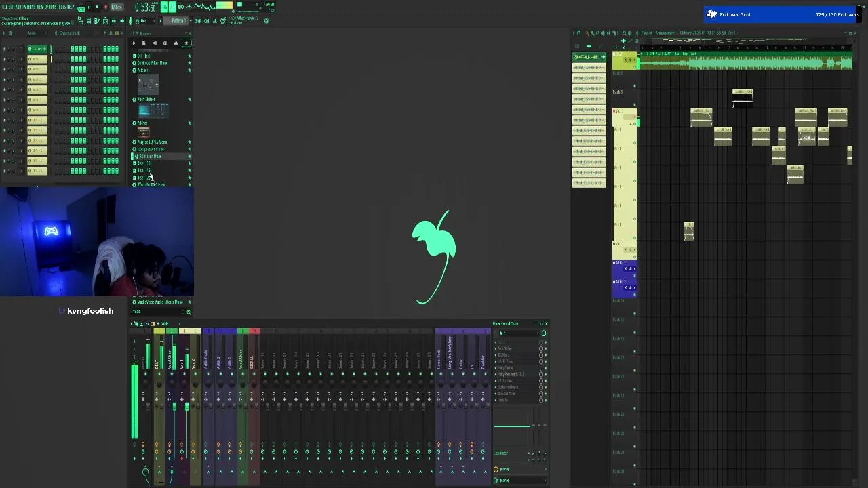Click the microphone recording icon in toolbar
Image resolution: width=868 pixels, height=488 pixels.
(130, 21)
